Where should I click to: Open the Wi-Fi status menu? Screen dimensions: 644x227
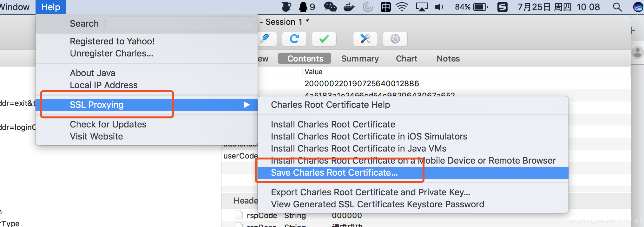(x=402, y=7)
